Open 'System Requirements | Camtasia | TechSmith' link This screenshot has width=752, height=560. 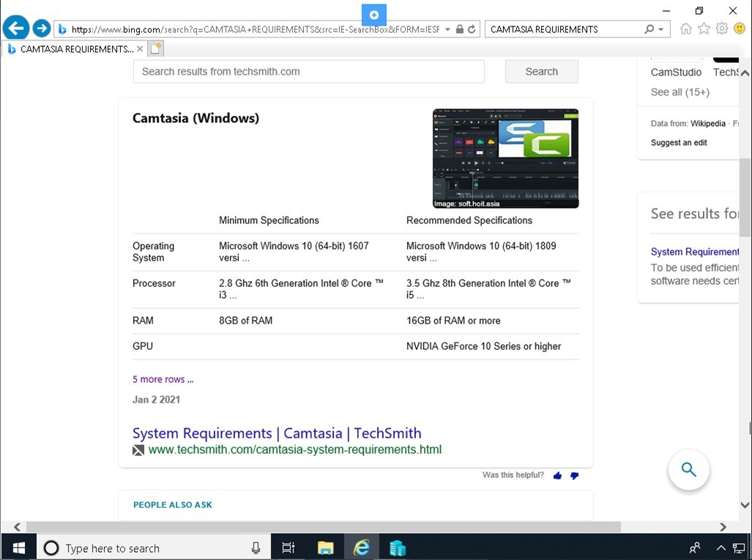coord(277,433)
